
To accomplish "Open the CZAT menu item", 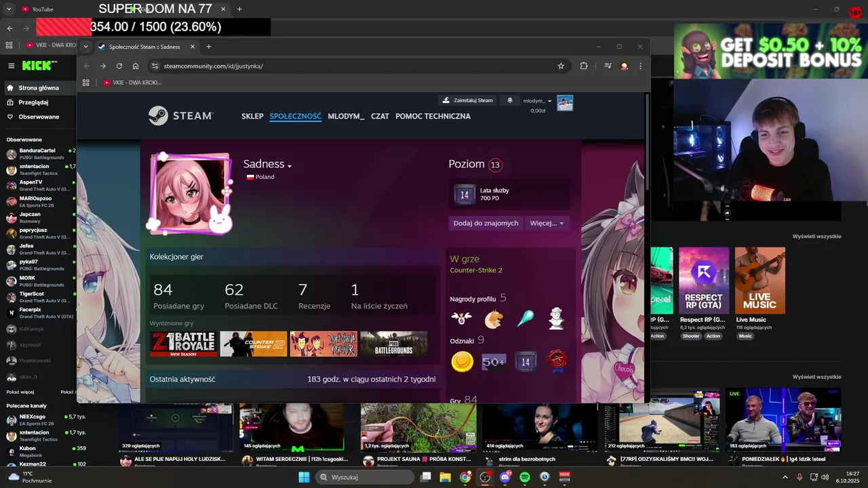I will 380,117.
